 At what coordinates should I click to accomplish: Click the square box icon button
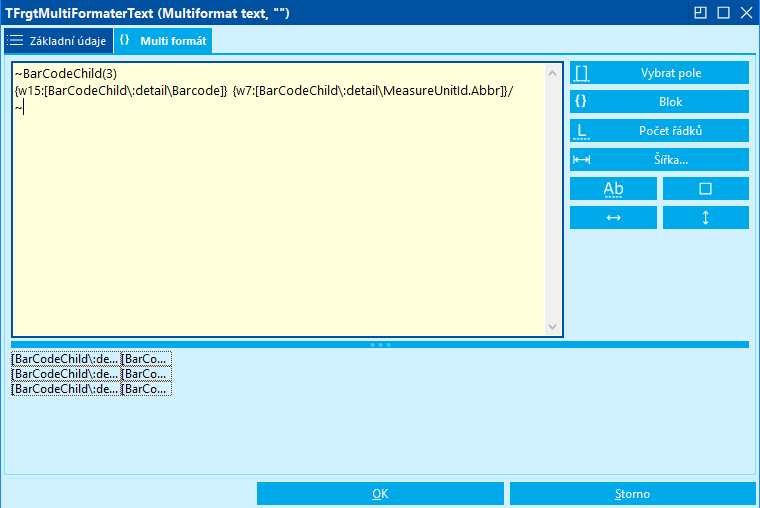[x=706, y=189]
